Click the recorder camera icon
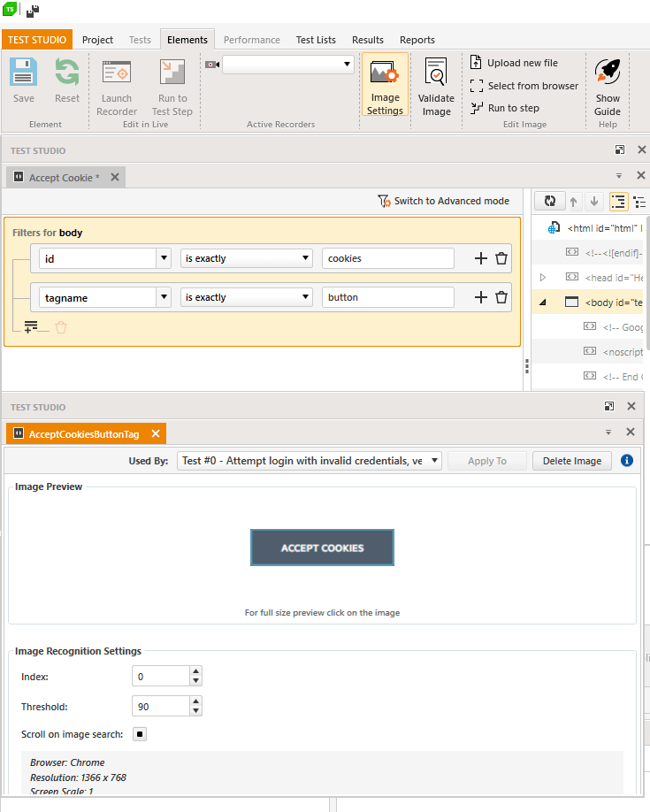The width and height of the screenshot is (650, 812). pos(212,65)
